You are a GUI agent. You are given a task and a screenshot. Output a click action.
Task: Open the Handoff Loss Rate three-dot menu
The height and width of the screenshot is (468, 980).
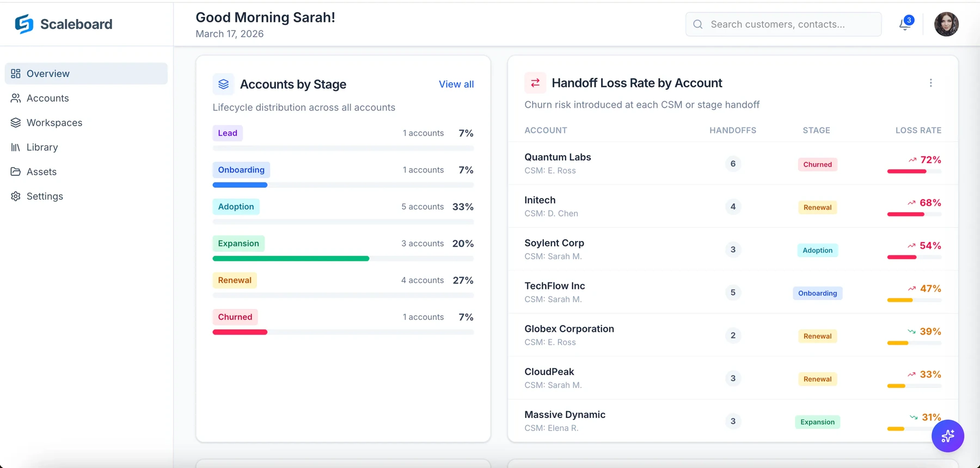(x=930, y=83)
